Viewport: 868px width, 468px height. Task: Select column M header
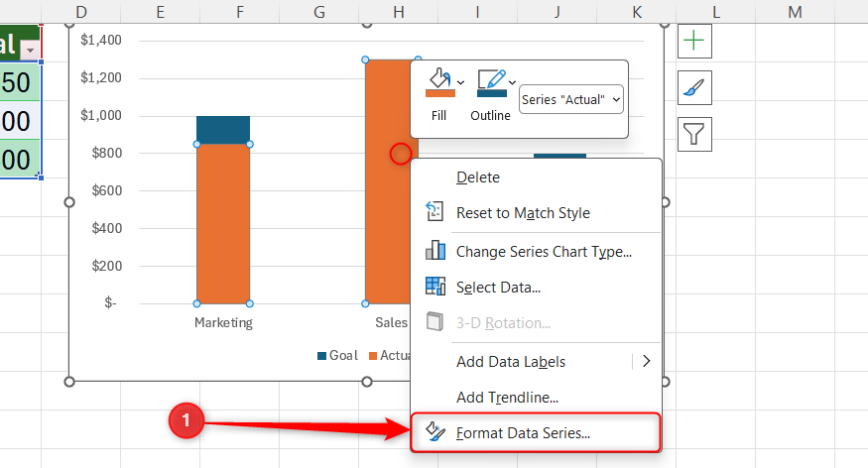pos(795,12)
